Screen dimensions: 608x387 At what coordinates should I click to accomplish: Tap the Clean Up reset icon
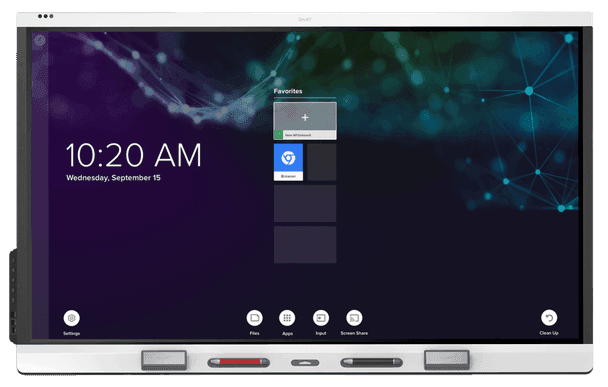click(x=549, y=318)
